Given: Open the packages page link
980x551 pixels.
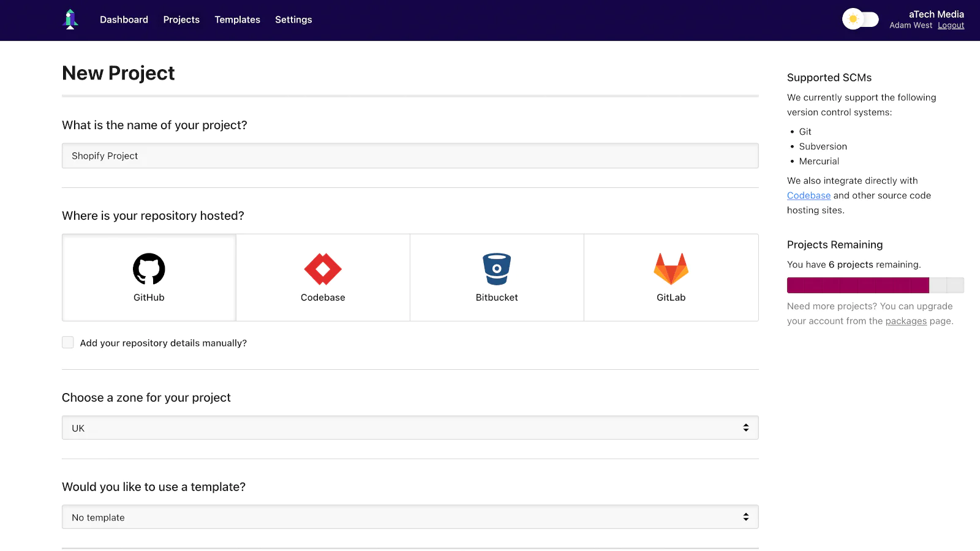Looking at the screenshot, I should pyautogui.click(x=906, y=321).
